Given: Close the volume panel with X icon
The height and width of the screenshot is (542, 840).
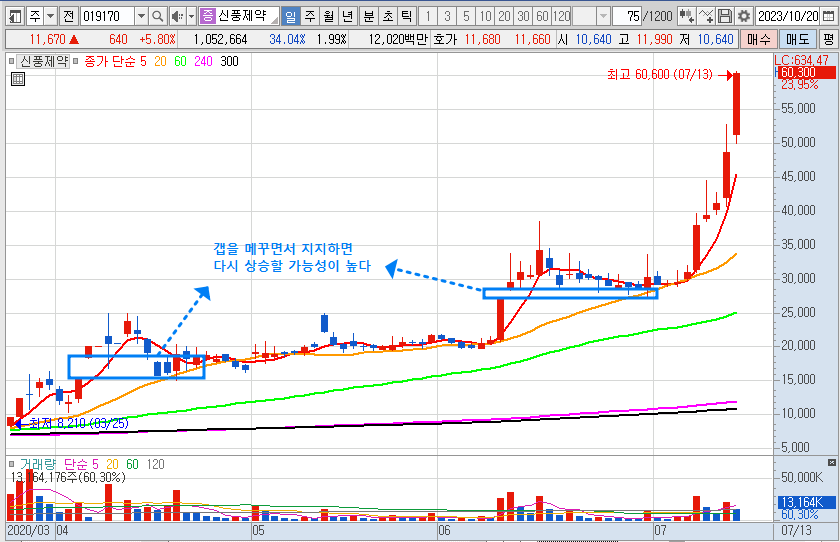Looking at the screenshot, I should (831, 462).
